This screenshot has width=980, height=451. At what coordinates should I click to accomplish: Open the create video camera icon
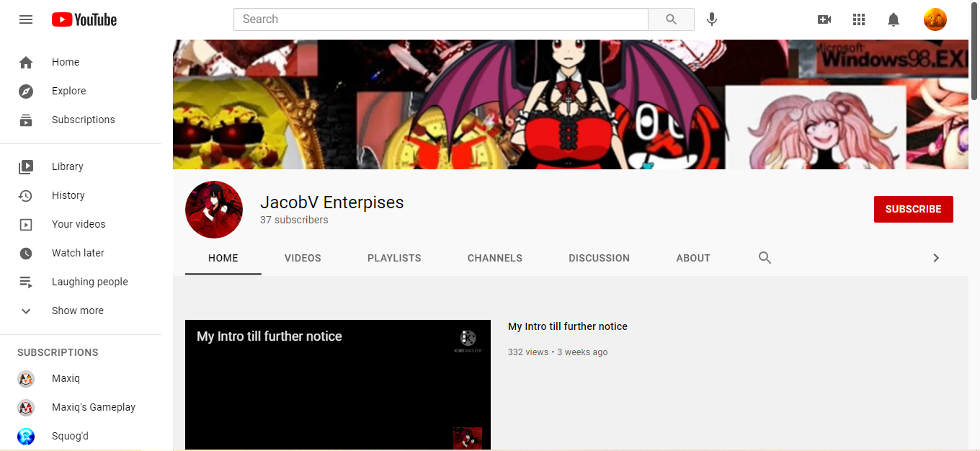pyautogui.click(x=824, y=19)
